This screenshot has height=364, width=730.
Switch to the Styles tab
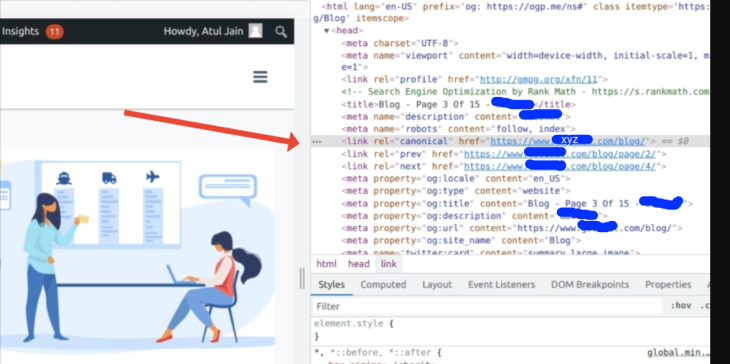tap(331, 284)
